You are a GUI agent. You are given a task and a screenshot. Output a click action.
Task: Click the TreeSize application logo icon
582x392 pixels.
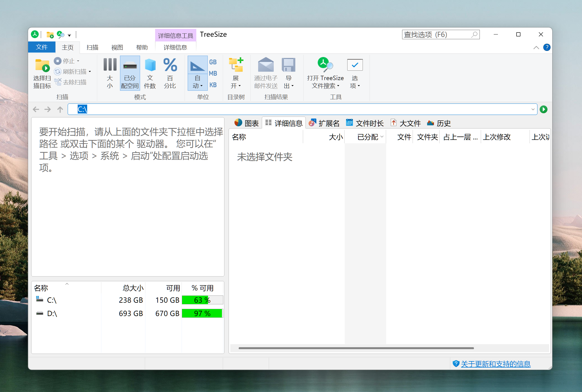pos(35,34)
